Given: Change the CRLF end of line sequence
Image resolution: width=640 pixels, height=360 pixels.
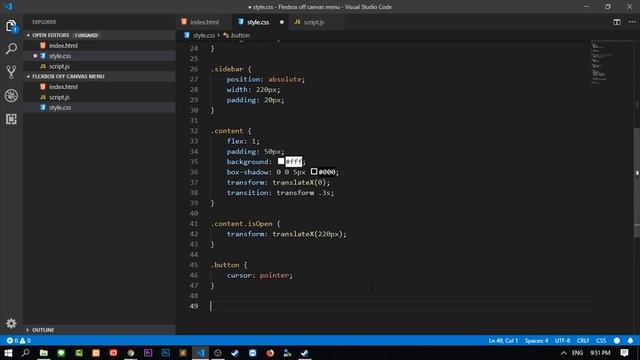Looking at the screenshot, I should 582,340.
